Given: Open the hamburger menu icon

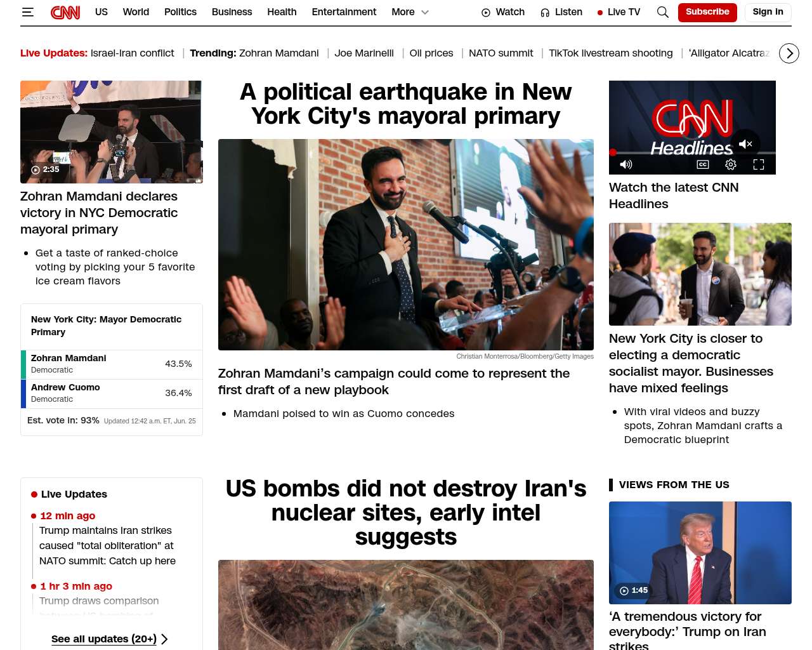Looking at the screenshot, I should pos(27,12).
